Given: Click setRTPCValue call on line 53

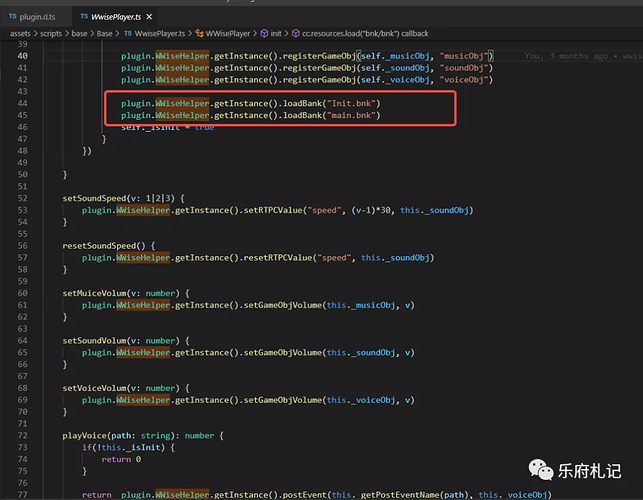Looking at the screenshot, I should [274, 210].
